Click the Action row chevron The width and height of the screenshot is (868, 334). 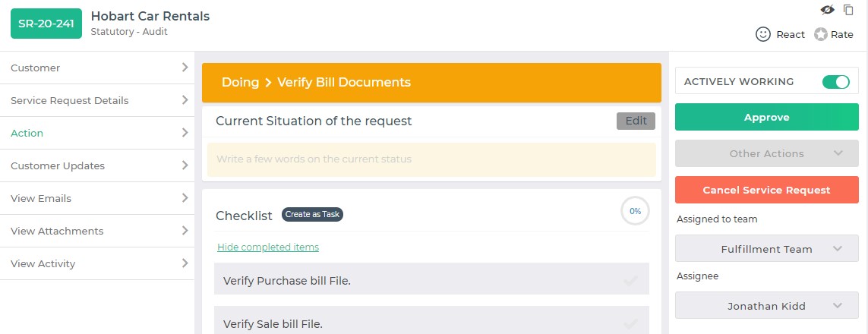coord(185,133)
